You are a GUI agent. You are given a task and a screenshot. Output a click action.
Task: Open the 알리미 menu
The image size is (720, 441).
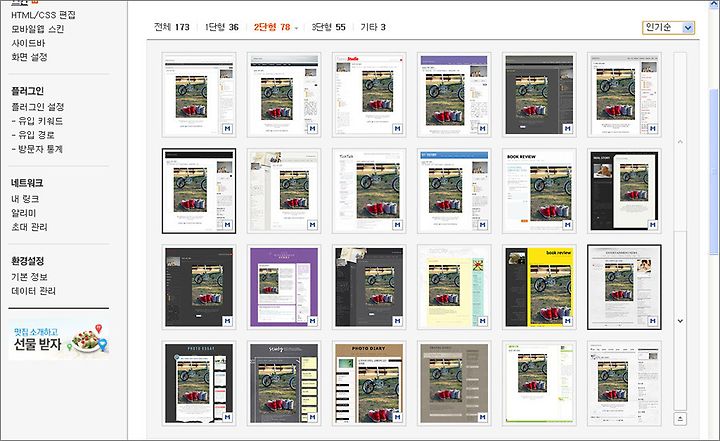(x=23, y=213)
